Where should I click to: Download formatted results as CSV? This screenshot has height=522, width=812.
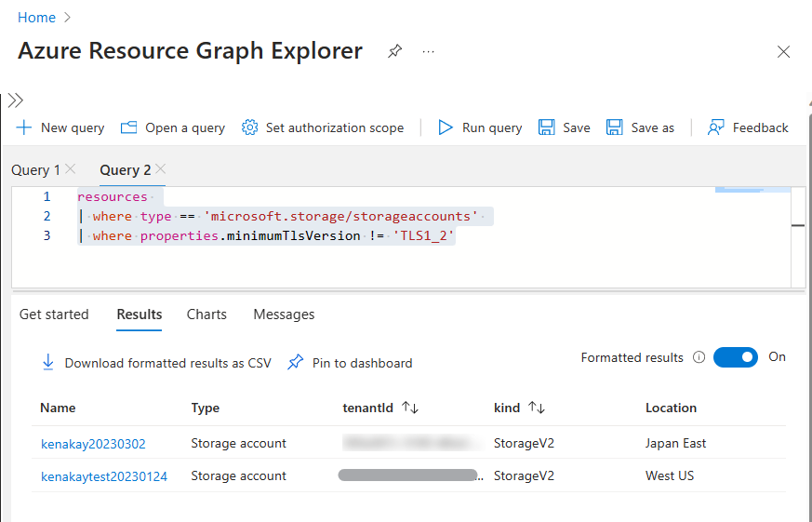(167, 363)
